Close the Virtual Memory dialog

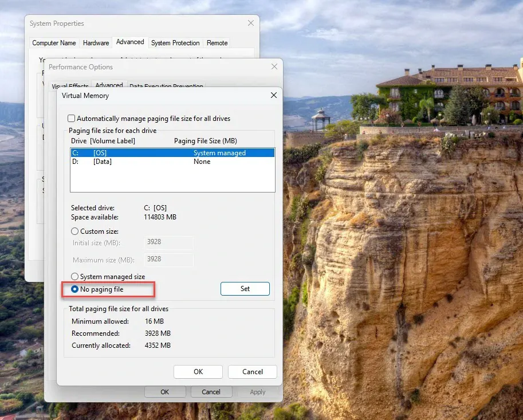(x=273, y=95)
